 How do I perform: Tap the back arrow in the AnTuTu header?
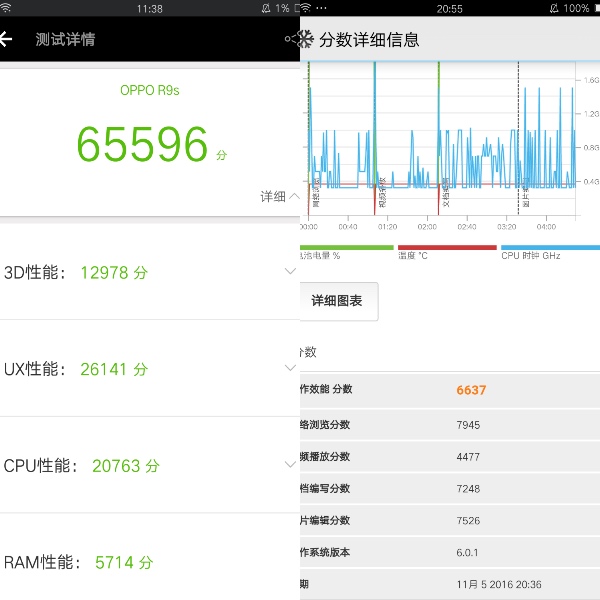pos(6,39)
